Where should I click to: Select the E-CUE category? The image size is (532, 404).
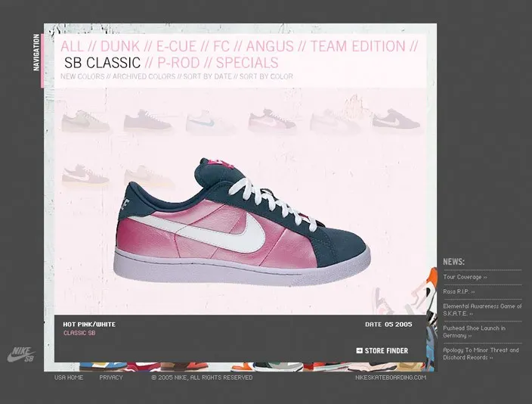[x=176, y=46]
